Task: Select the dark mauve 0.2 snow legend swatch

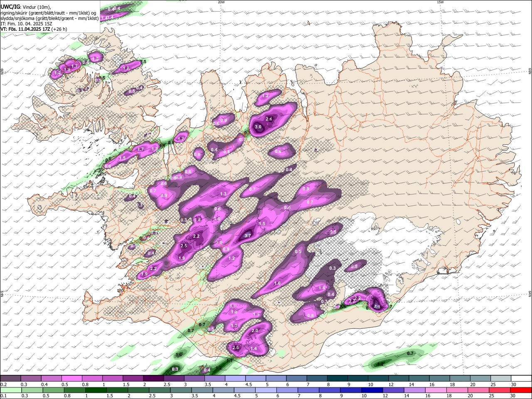Action: pyautogui.click(x=10, y=379)
